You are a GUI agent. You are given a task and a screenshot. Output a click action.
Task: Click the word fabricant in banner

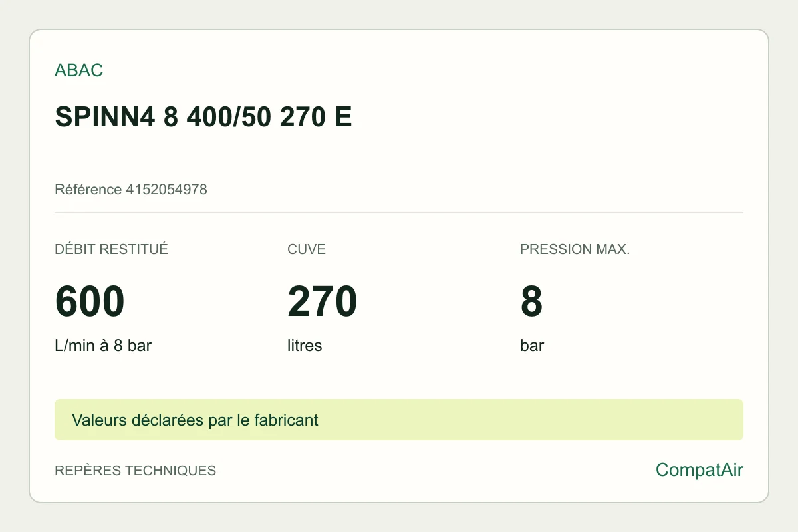pyautogui.click(x=287, y=420)
